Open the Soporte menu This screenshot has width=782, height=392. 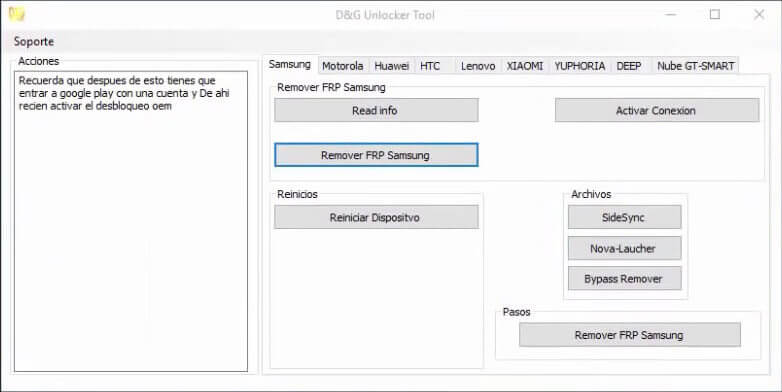(x=34, y=41)
